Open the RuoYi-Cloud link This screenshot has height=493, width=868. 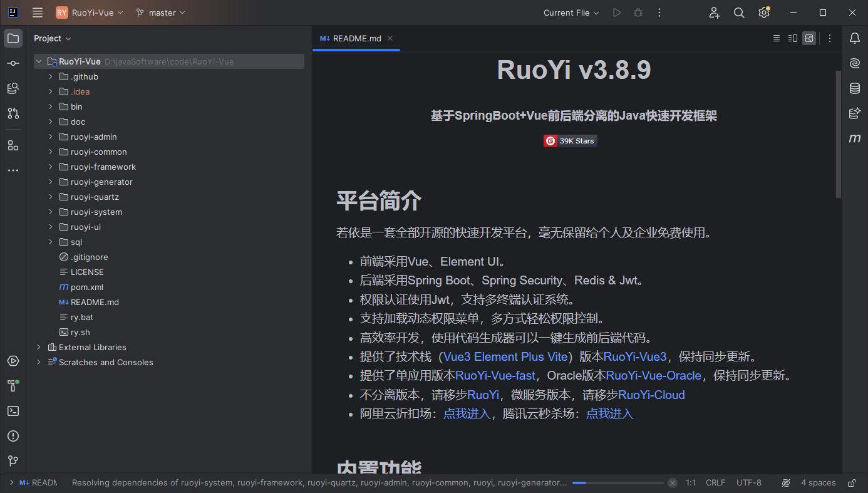[x=651, y=395]
